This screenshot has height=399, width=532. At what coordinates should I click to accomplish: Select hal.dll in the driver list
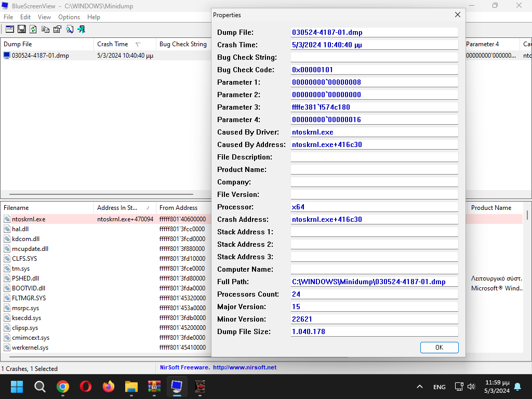click(x=20, y=229)
